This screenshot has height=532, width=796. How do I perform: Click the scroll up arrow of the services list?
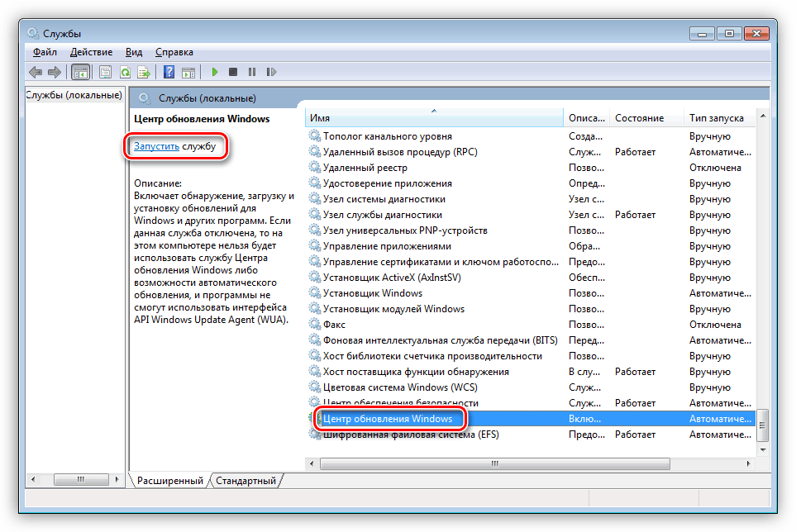[x=762, y=116]
